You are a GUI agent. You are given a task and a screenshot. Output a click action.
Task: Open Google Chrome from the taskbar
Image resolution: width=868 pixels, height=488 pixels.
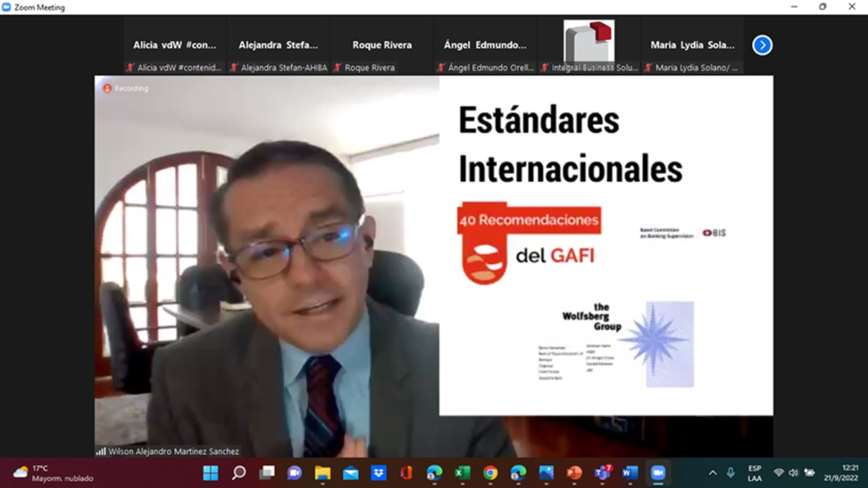tap(490, 473)
